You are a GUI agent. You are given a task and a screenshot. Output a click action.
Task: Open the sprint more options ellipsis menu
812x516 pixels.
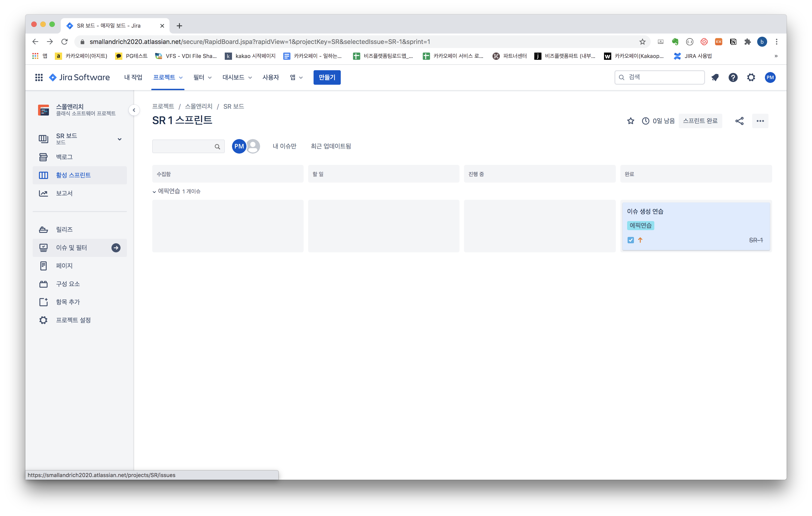pyautogui.click(x=760, y=121)
